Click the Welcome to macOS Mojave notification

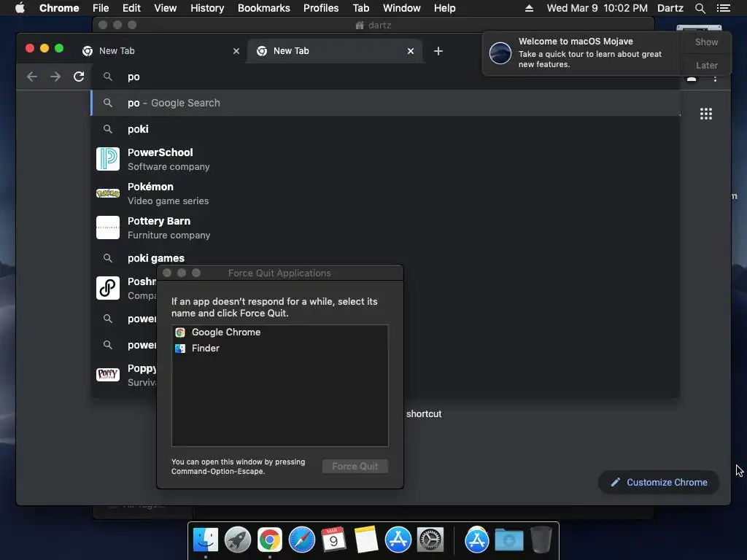[581, 52]
